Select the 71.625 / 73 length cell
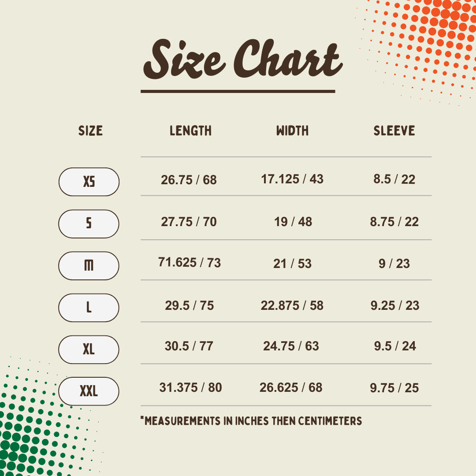 coord(190,263)
